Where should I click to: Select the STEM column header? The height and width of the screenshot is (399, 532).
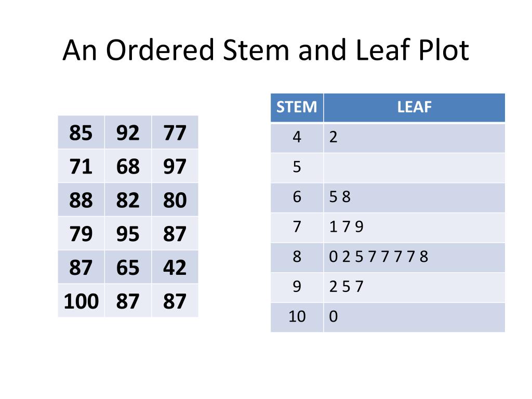pos(297,108)
